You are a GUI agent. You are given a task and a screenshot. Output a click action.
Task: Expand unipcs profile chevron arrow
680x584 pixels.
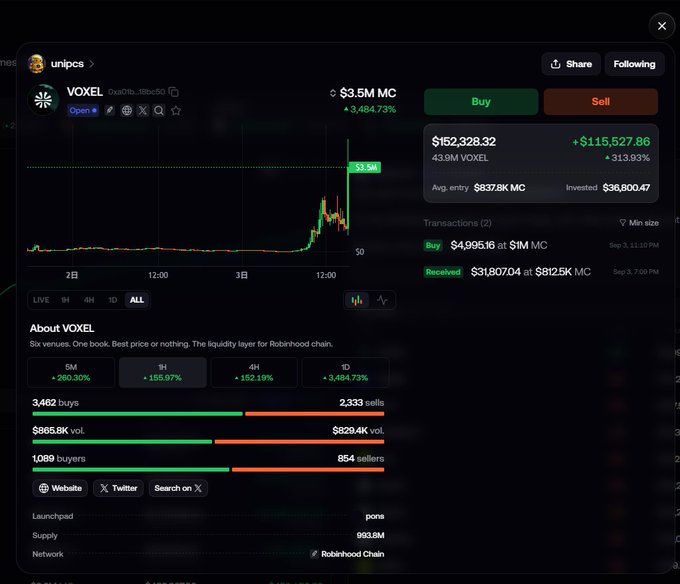92,64
